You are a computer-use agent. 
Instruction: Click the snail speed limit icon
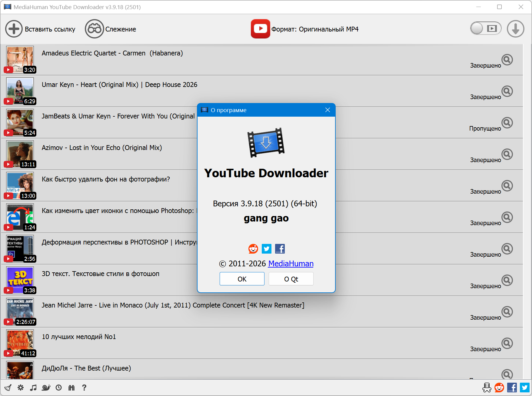(46, 388)
